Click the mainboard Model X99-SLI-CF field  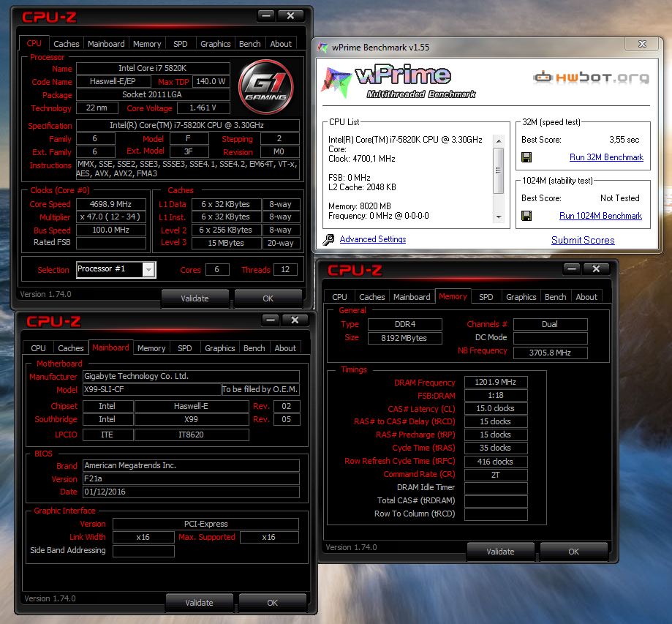pyautogui.click(x=151, y=389)
